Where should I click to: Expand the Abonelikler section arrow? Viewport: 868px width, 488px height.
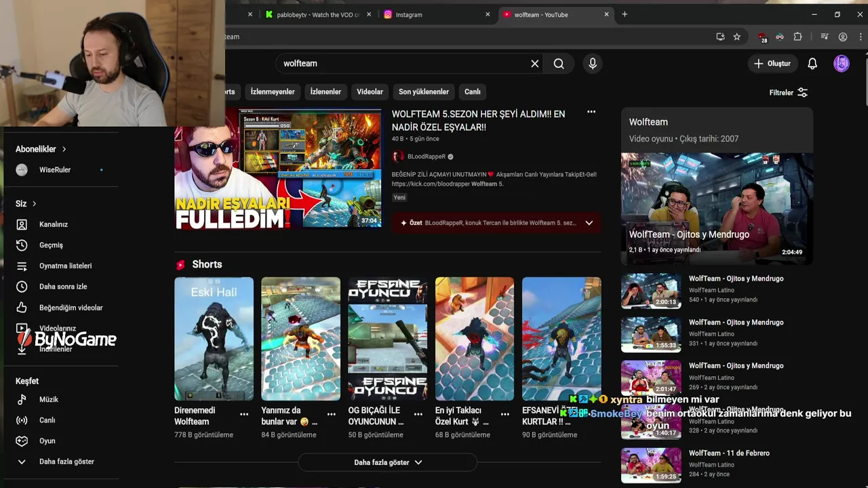click(64, 149)
